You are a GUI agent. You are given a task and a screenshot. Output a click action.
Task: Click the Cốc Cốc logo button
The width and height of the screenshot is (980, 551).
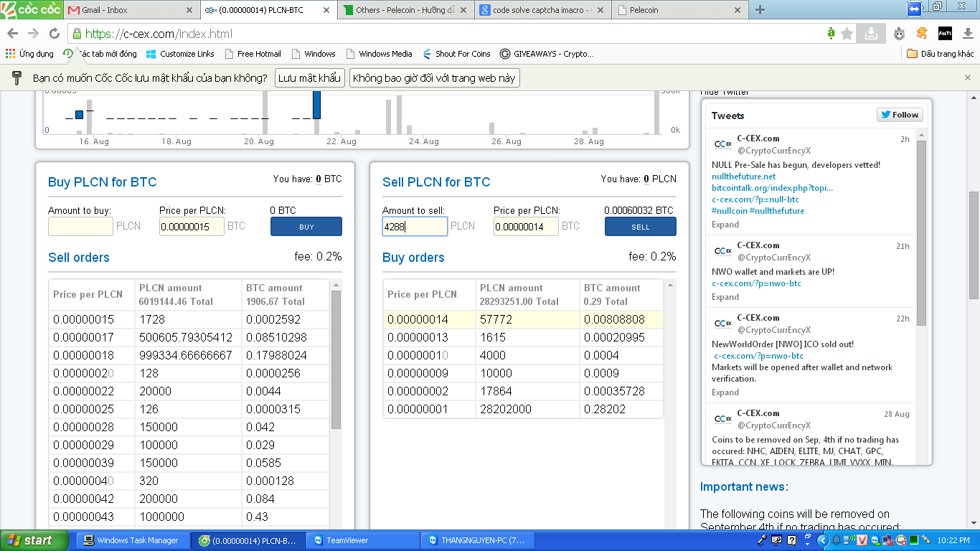point(30,9)
